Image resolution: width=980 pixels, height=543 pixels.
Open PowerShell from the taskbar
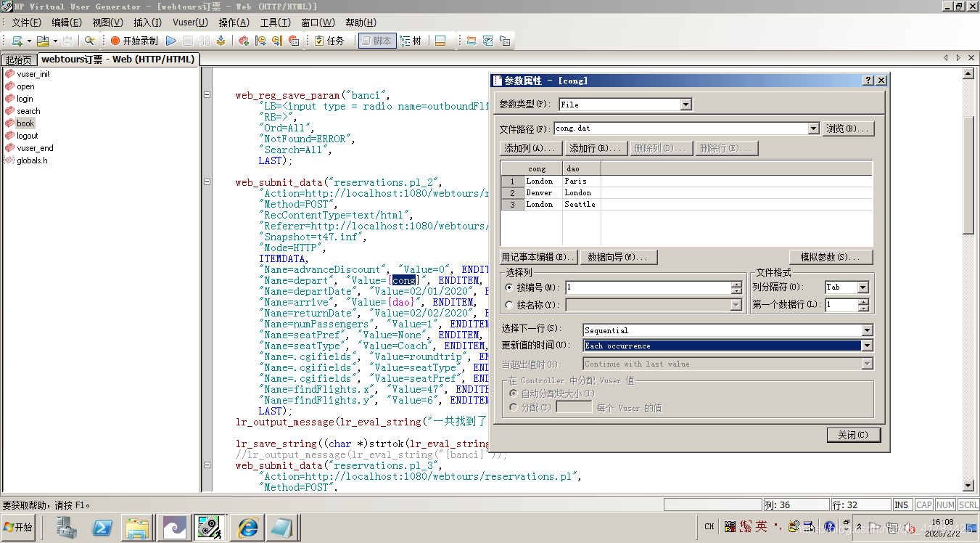[102, 527]
